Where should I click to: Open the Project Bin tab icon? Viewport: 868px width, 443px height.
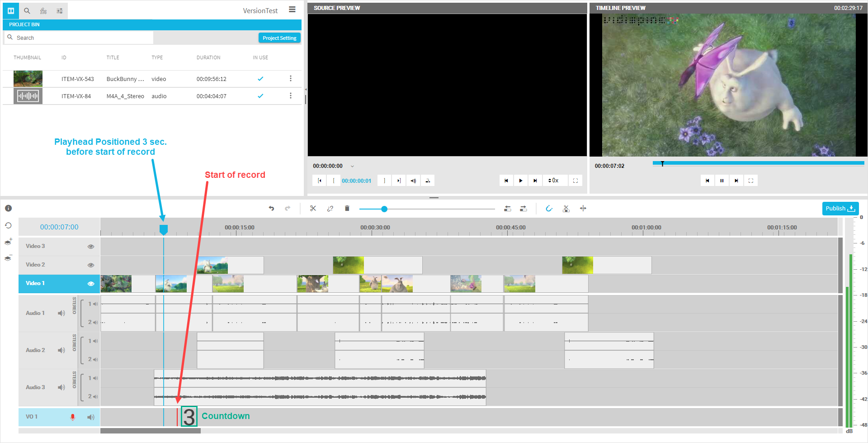11,11
